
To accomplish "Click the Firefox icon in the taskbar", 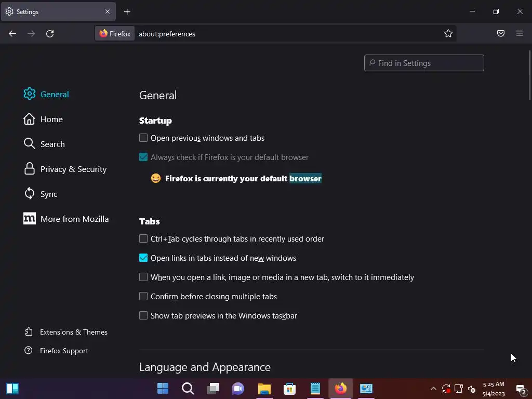I will pos(341,389).
